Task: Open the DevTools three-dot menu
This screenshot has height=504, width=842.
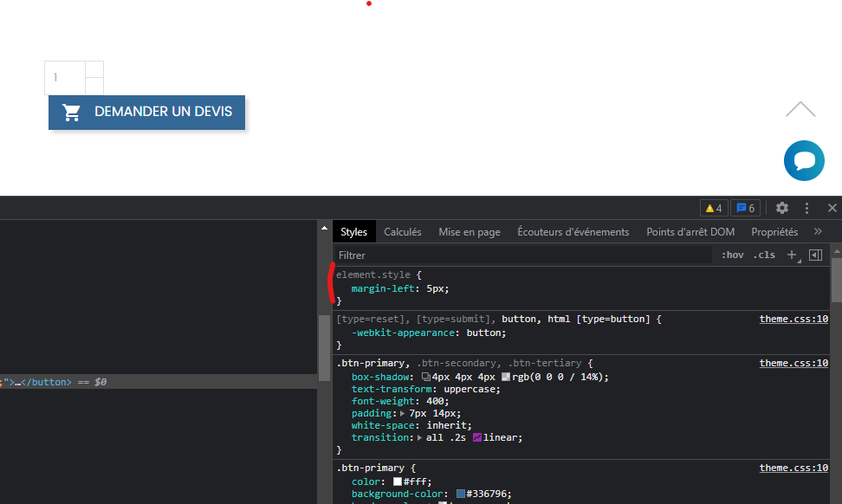Action: (806, 208)
